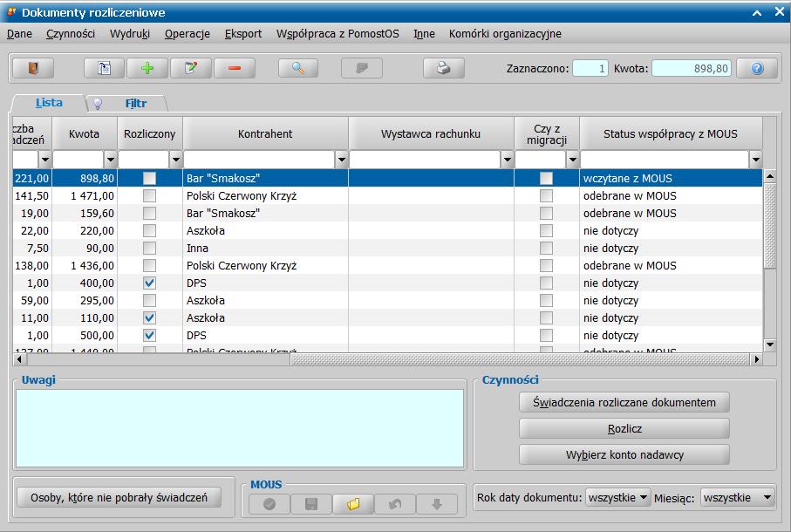Viewport: 791px width, 532px height.
Task: Open Miesiąc dropdown
Action: [x=738, y=498]
